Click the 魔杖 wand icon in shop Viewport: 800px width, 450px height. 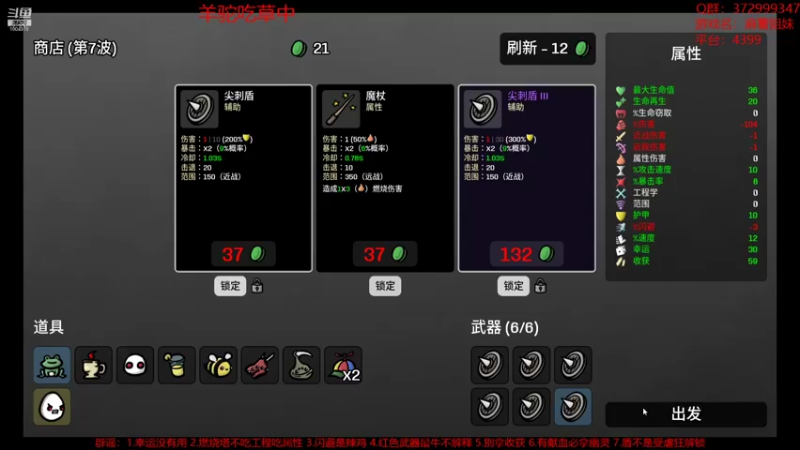click(x=341, y=109)
